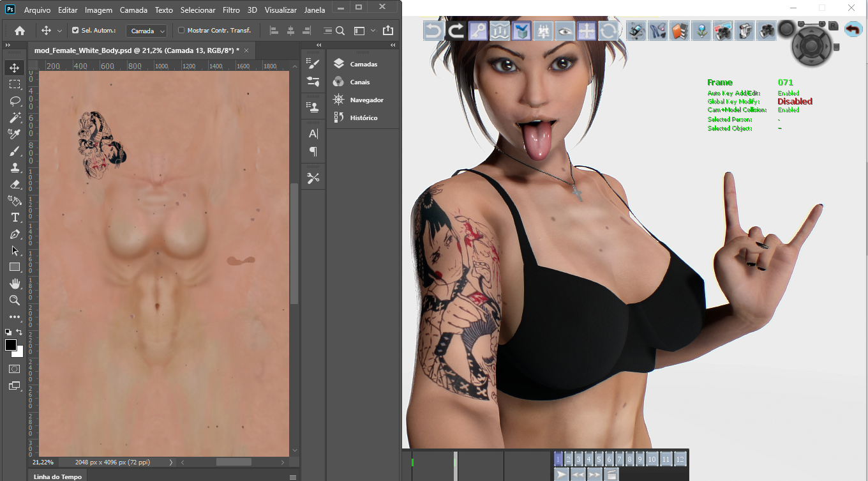Click the undo arrow in 3D toolbar

[434, 30]
